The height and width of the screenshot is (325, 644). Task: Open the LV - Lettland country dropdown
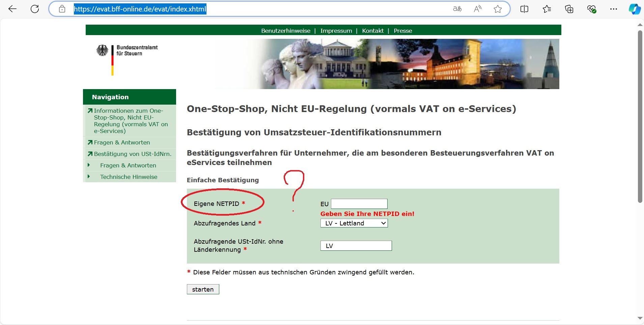click(354, 223)
